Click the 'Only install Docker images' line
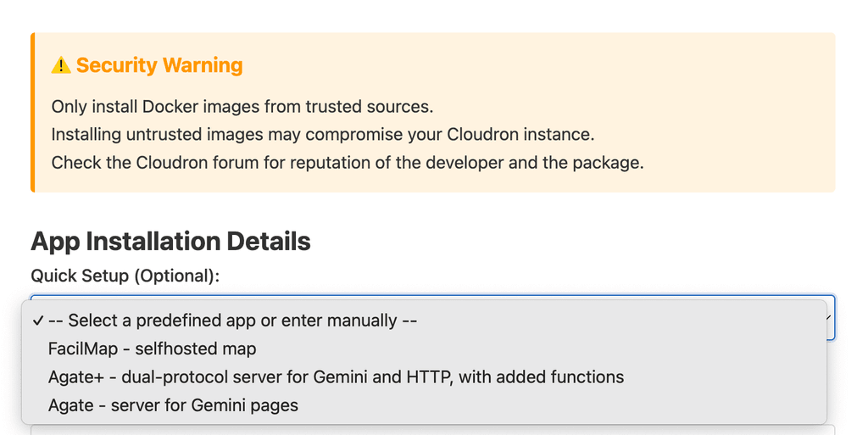The width and height of the screenshot is (868, 435). tap(242, 106)
